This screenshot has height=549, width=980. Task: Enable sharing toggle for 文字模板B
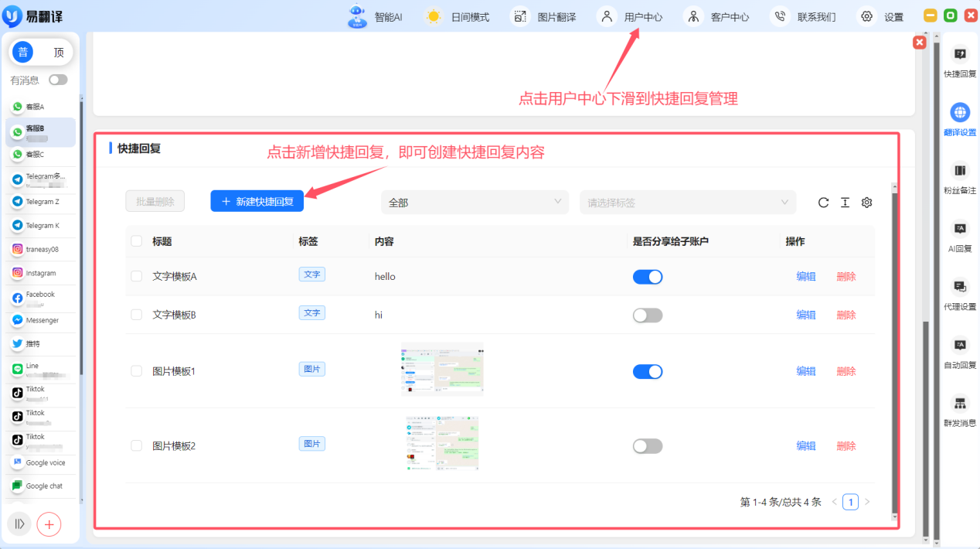pos(648,315)
